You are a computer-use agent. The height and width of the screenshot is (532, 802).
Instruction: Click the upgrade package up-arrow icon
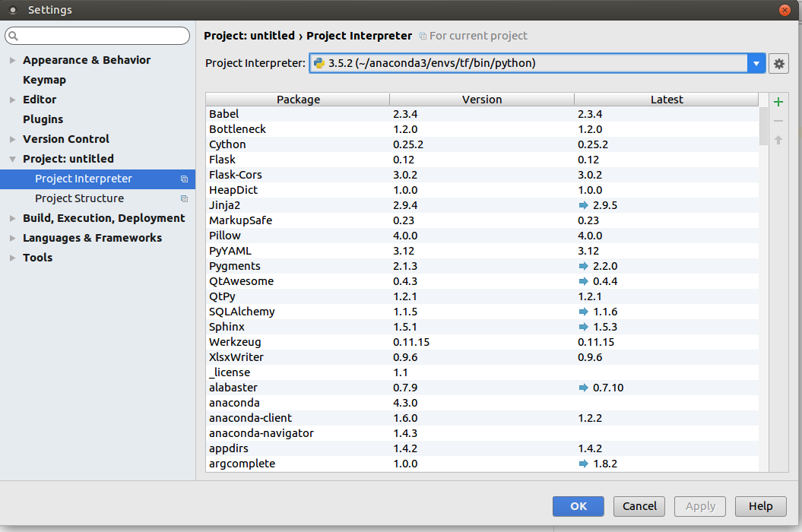[x=778, y=140]
